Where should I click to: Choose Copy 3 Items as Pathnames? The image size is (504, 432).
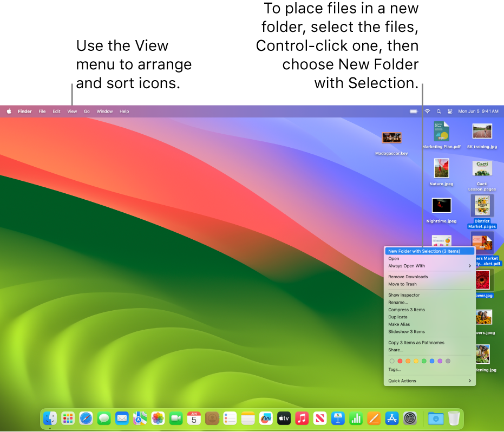[x=430, y=343]
